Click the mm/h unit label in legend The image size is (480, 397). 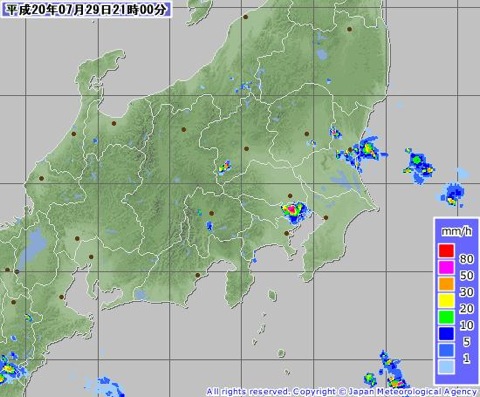(x=456, y=231)
